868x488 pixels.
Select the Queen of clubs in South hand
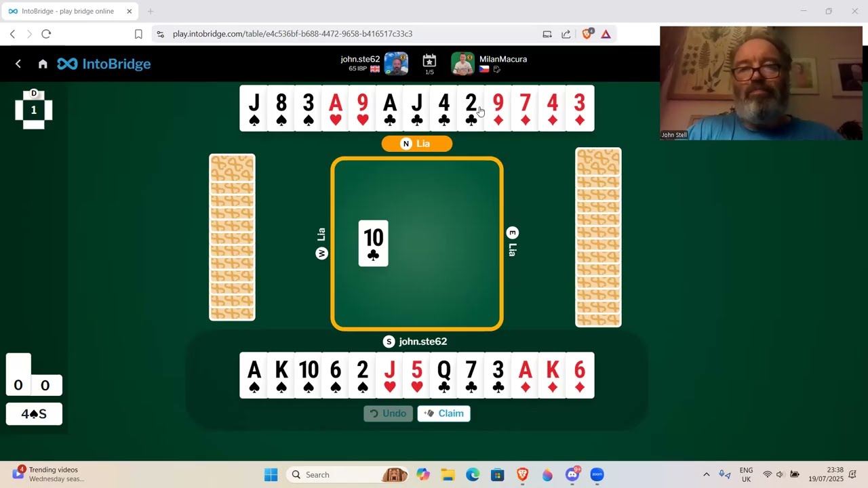(x=443, y=375)
